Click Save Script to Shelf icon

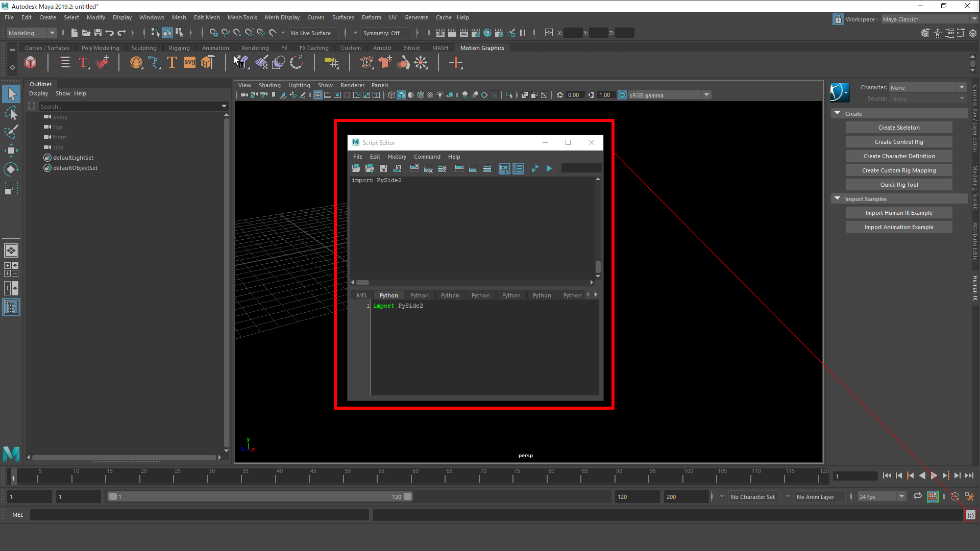click(397, 168)
